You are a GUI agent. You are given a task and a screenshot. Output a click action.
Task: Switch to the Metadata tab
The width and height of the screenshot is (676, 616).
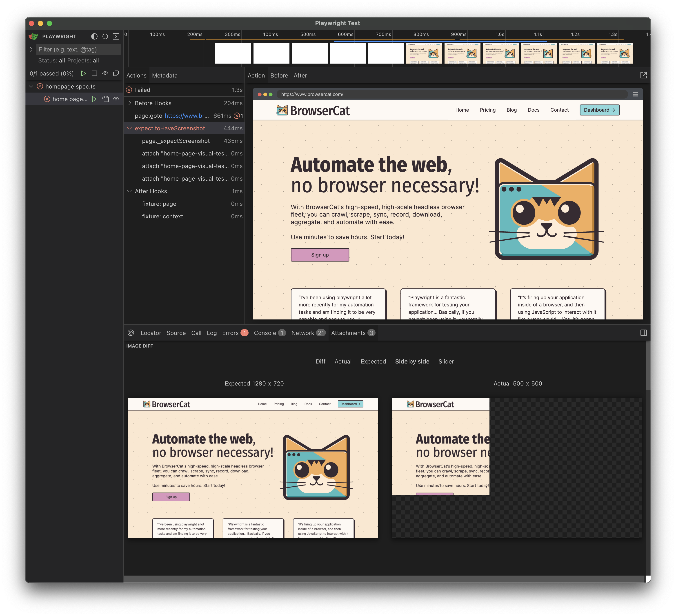165,75
